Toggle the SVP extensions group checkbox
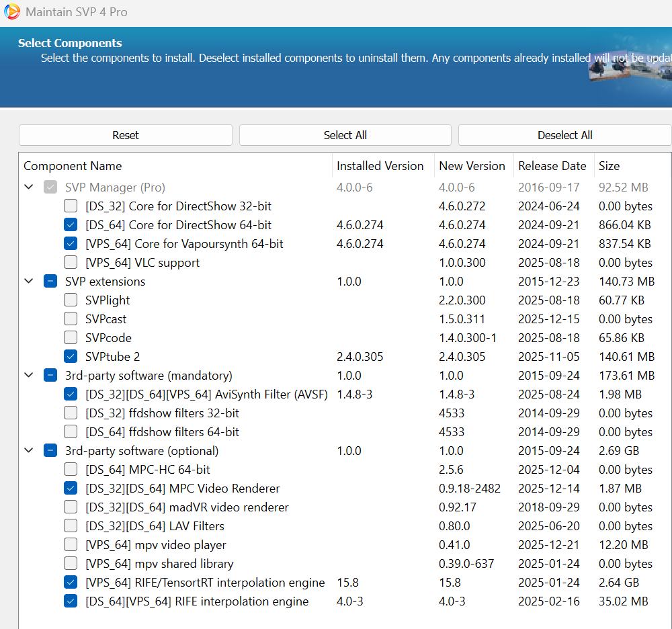This screenshot has height=629, width=672. coord(50,282)
